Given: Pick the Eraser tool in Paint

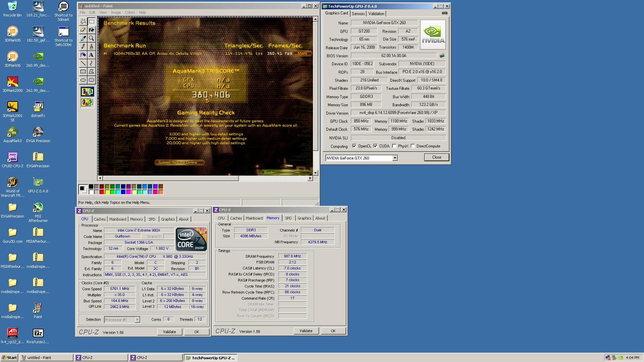Looking at the screenshot, I should click(x=83, y=30).
